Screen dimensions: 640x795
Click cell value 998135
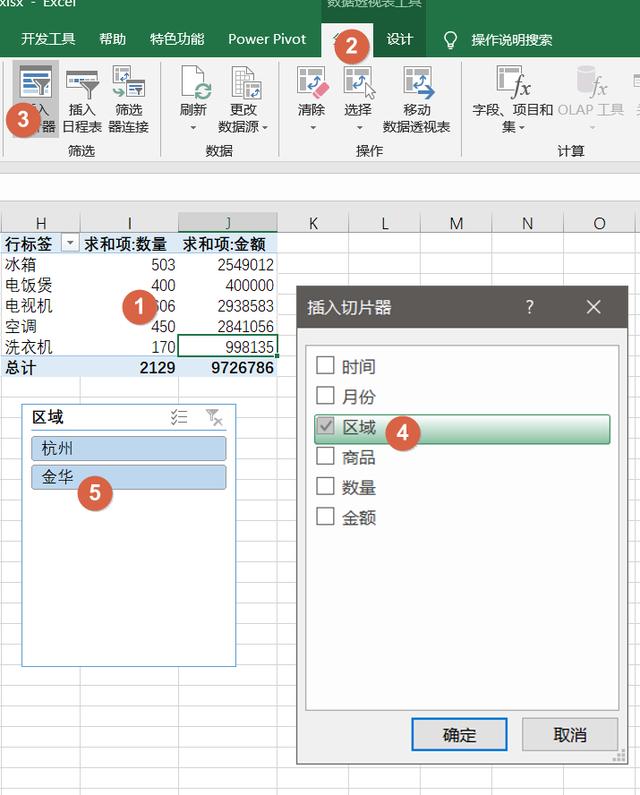click(250, 347)
